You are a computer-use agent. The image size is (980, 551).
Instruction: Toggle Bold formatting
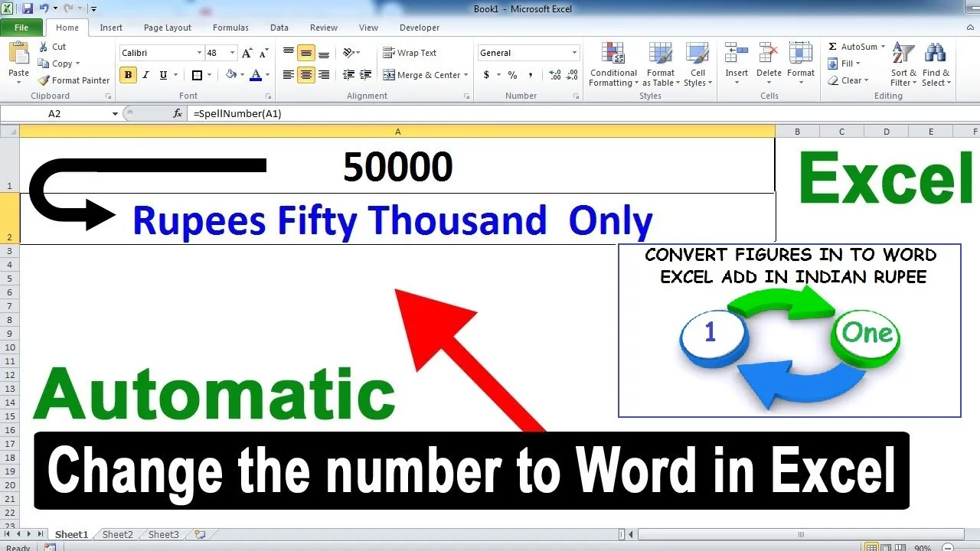coord(128,75)
